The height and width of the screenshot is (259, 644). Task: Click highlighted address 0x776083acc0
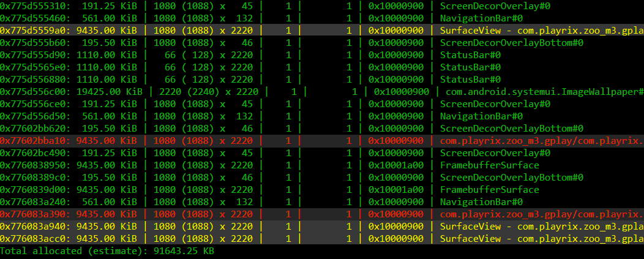(35, 239)
